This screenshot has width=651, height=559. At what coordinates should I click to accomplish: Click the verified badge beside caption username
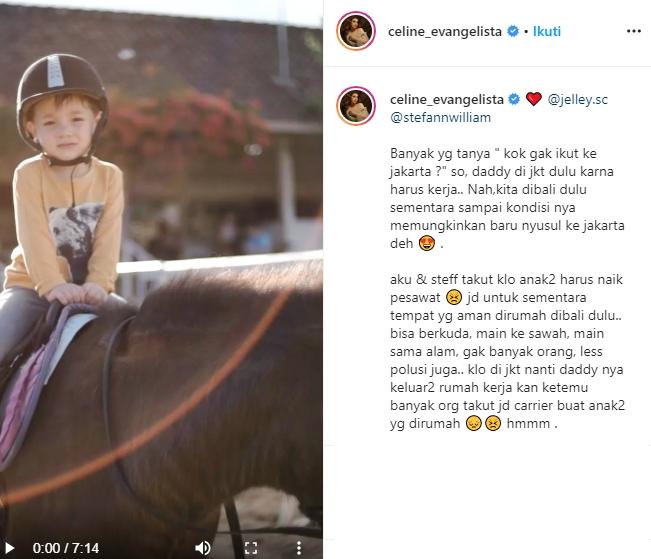[x=514, y=99]
